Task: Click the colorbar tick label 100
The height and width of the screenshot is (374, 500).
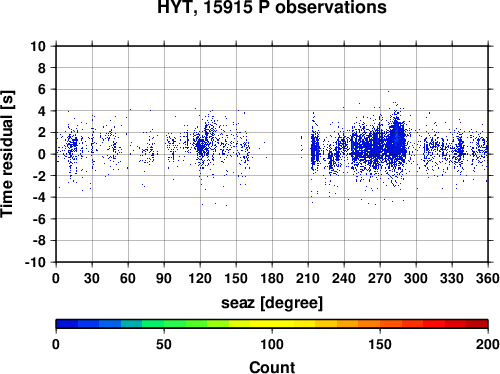Action: click(272, 344)
